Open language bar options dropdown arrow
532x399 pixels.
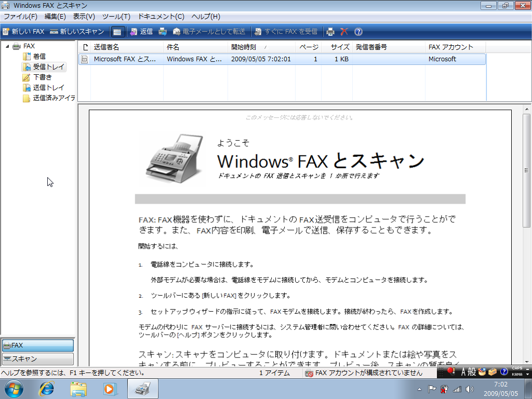(528, 374)
